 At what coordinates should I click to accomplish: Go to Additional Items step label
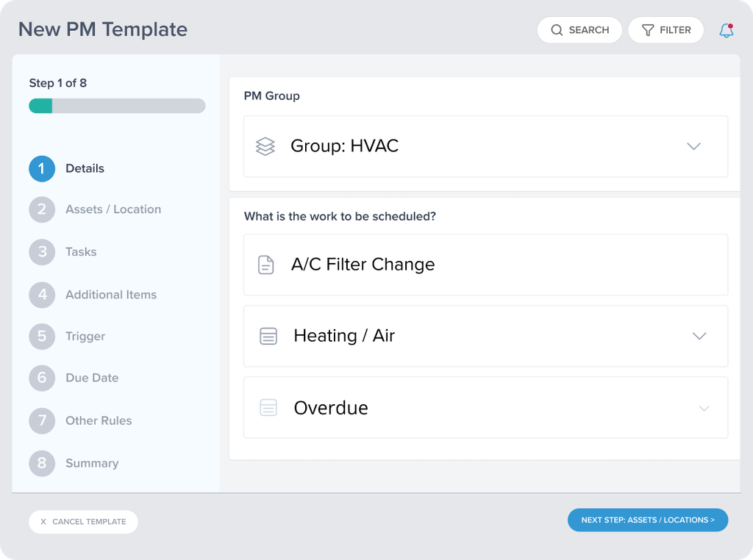pos(111,295)
